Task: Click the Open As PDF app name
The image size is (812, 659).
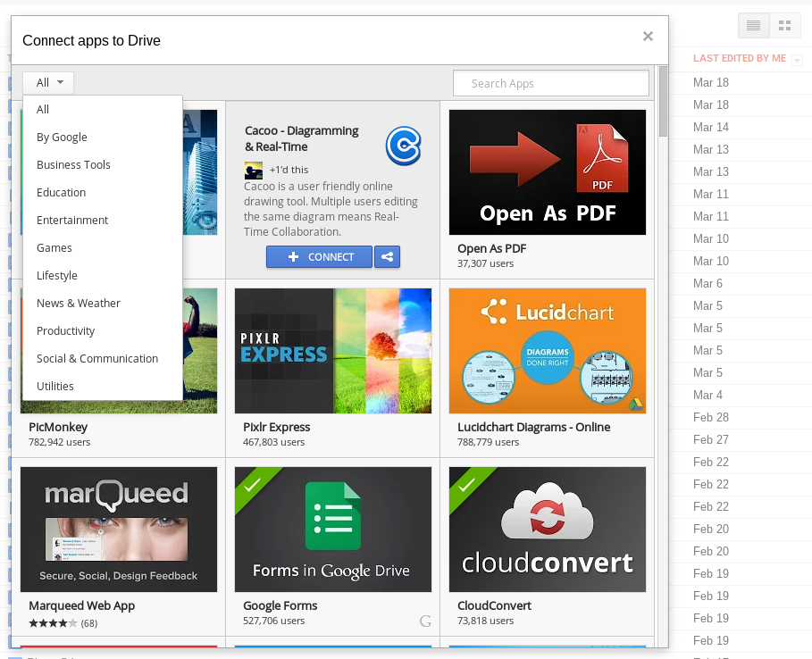Action: pyautogui.click(x=492, y=248)
